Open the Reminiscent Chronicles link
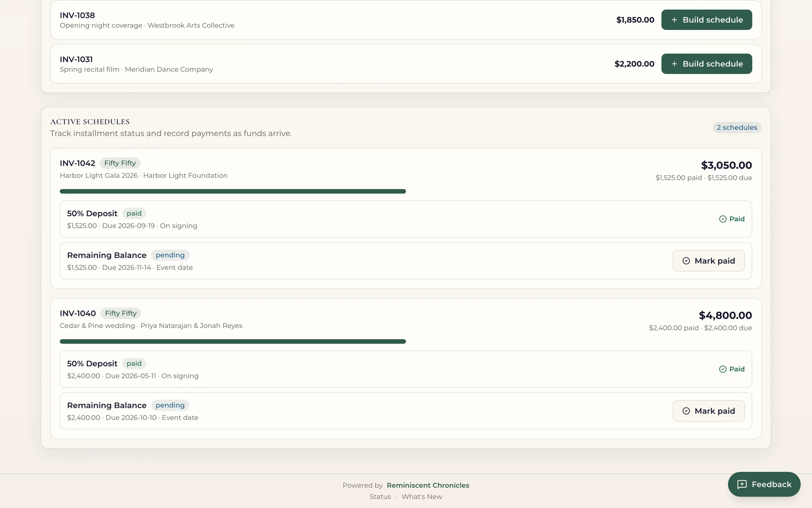This screenshot has width=812, height=508. [428, 485]
